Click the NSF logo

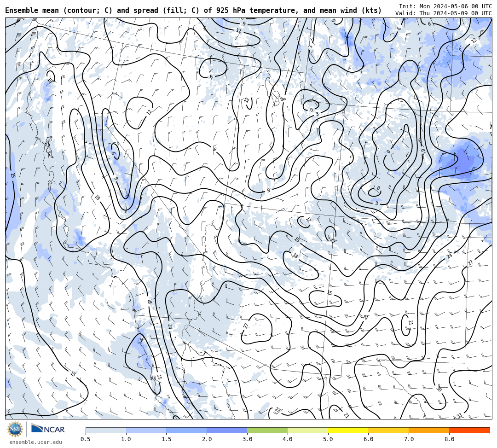(x=15, y=430)
